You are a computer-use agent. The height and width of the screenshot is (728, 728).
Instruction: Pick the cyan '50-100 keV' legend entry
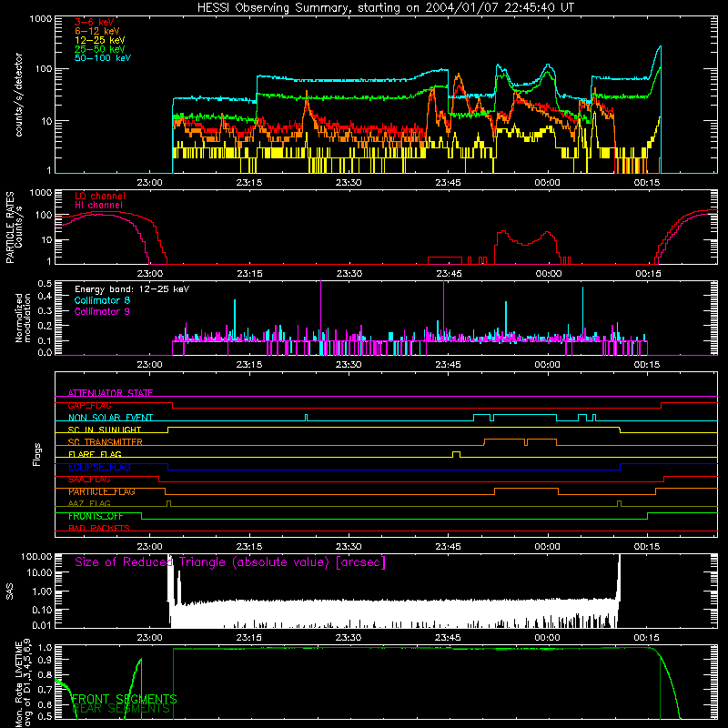[103, 58]
